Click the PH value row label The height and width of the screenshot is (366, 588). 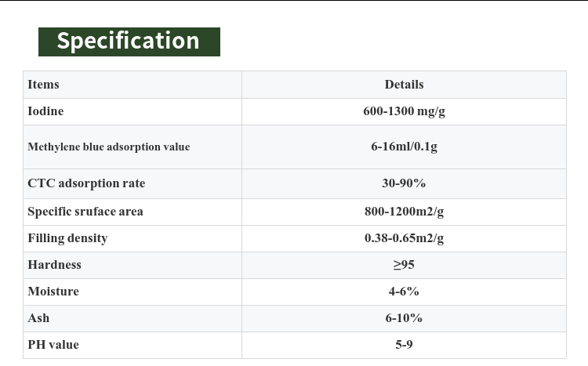[x=53, y=345]
